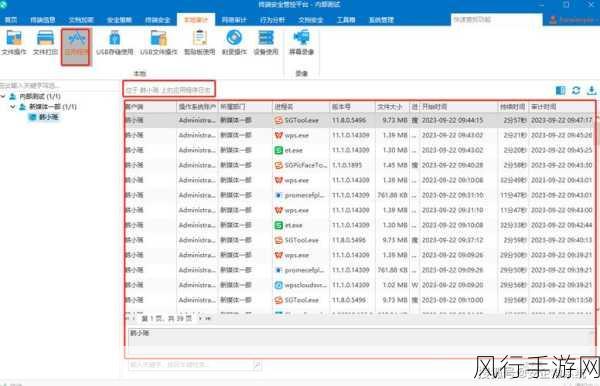
Task: Go to the previous page of results
Action: (134, 318)
